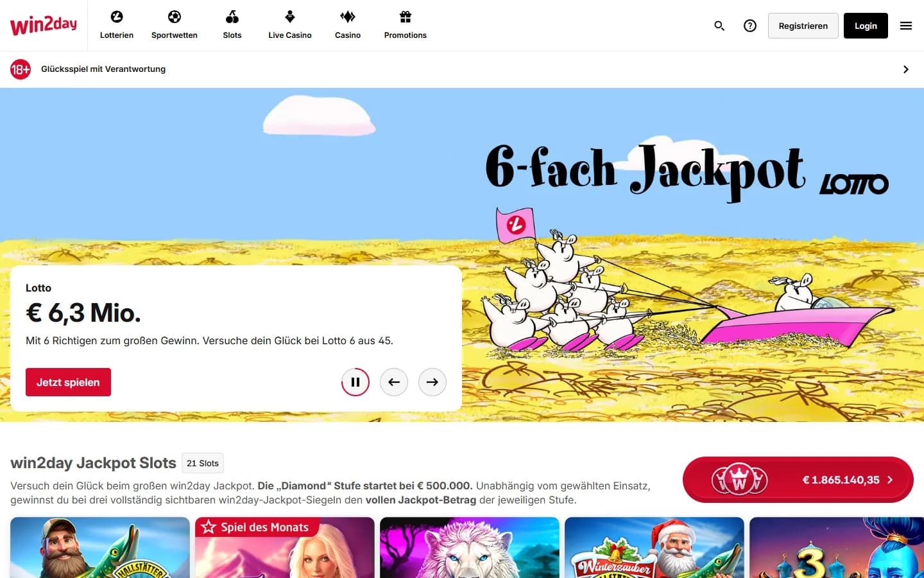The image size is (924, 578).
Task: Show next banner slide
Action: tap(432, 382)
